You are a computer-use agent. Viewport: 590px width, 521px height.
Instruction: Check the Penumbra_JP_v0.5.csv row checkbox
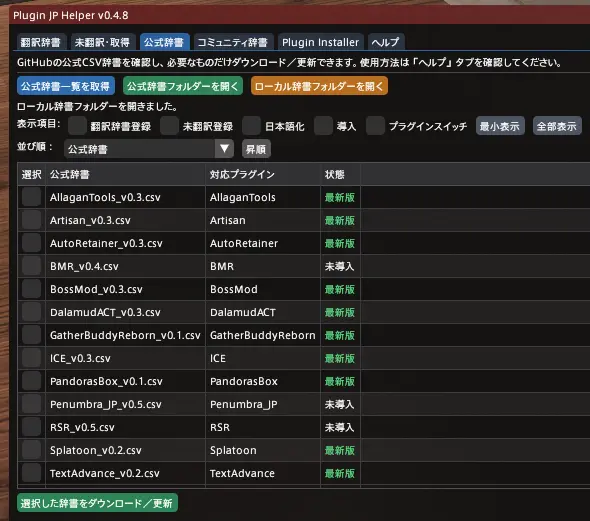[31, 404]
